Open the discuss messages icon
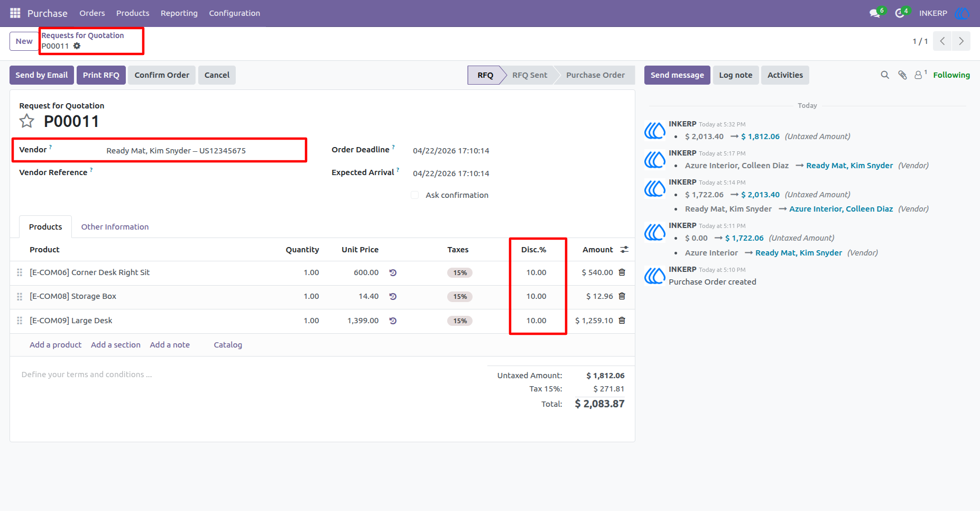Image resolution: width=980 pixels, height=511 pixels. (875, 13)
